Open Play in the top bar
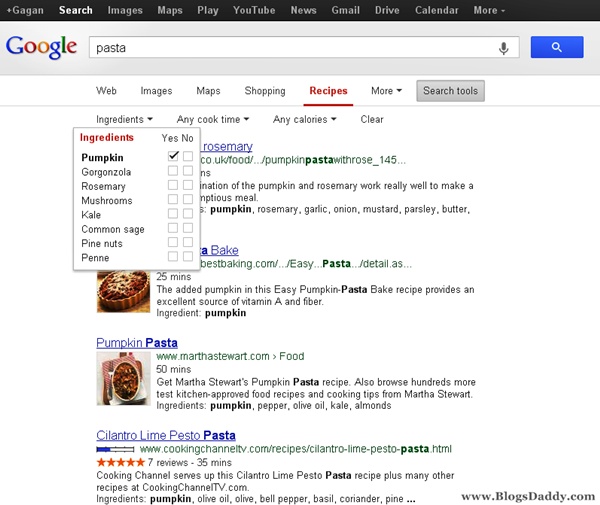Image resolution: width=600 pixels, height=505 pixels. [208, 10]
